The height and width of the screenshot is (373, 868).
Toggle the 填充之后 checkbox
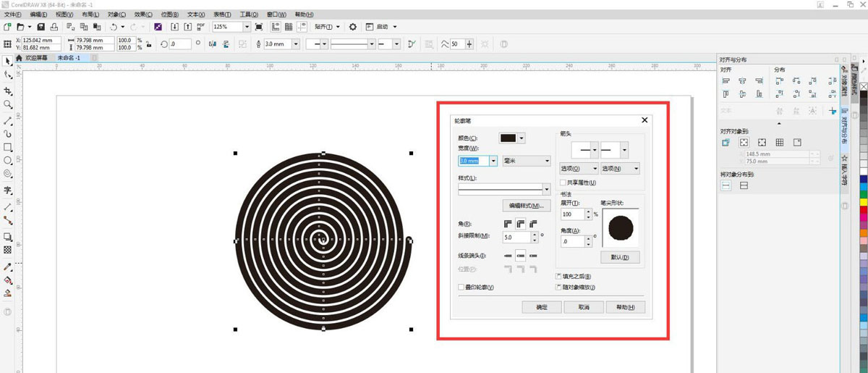tap(558, 276)
